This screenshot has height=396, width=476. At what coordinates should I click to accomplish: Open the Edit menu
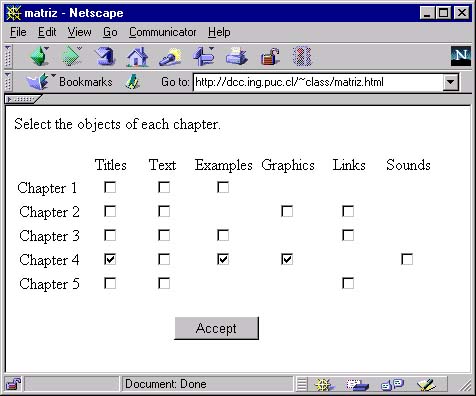tap(47, 32)
